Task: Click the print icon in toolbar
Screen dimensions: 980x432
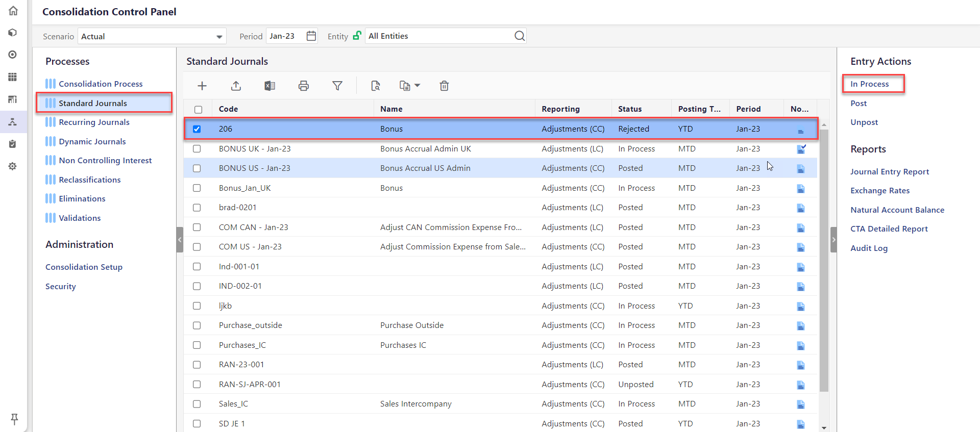Action: coord(304,86)
